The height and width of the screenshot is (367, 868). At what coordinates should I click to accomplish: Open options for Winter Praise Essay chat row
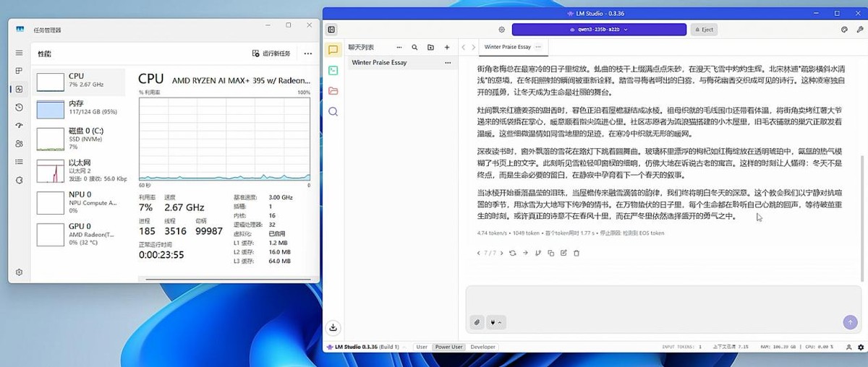click(x=447, y=62)
